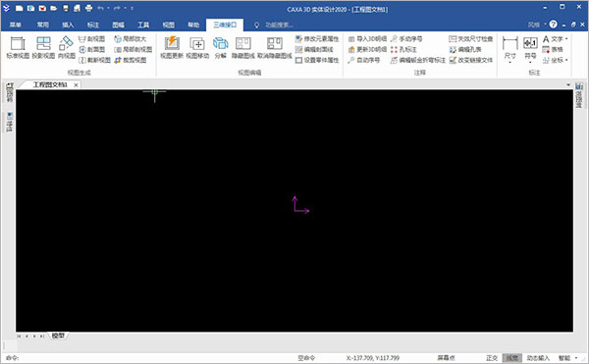
Task: Select 剖视图 section view tool
Action: [91, 39]
